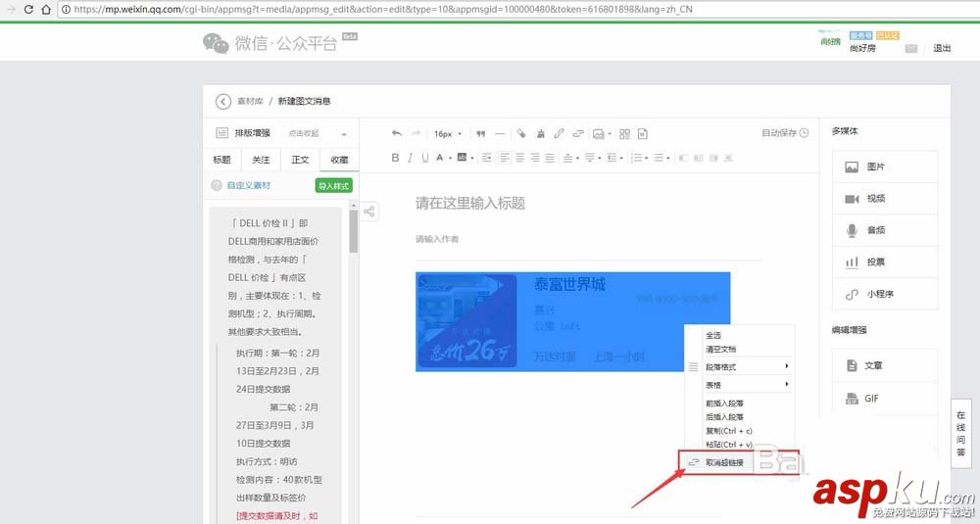Open numbered list style dropdown arrow
The width and height of the screenshot is (980, 524).
(x=646, y=158)
